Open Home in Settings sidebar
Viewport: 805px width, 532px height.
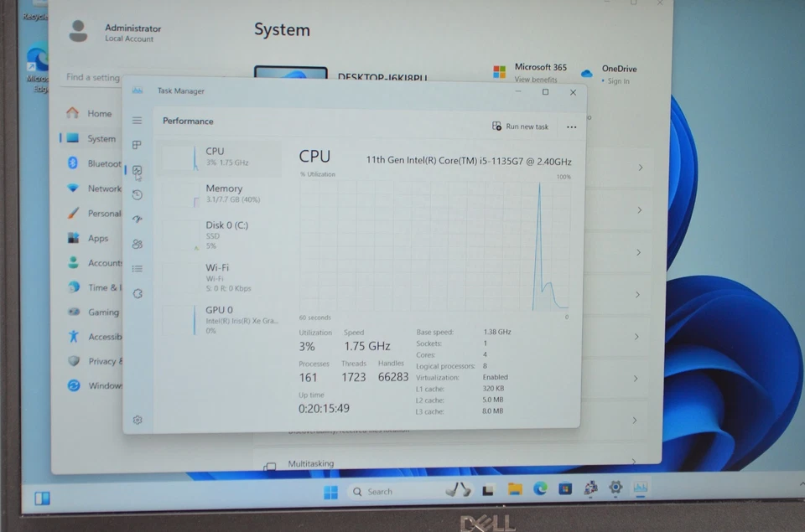90,113
